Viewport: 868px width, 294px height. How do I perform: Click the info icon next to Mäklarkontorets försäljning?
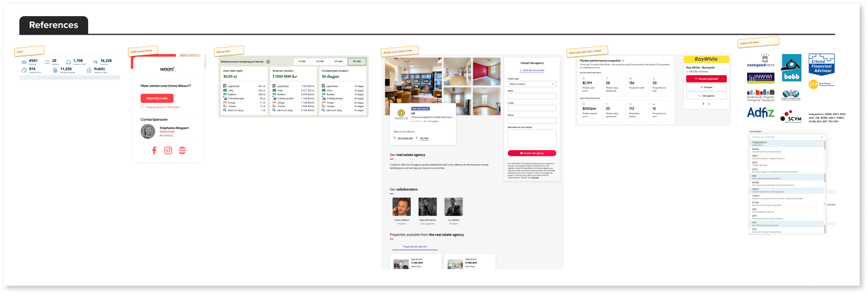[268, 61]
